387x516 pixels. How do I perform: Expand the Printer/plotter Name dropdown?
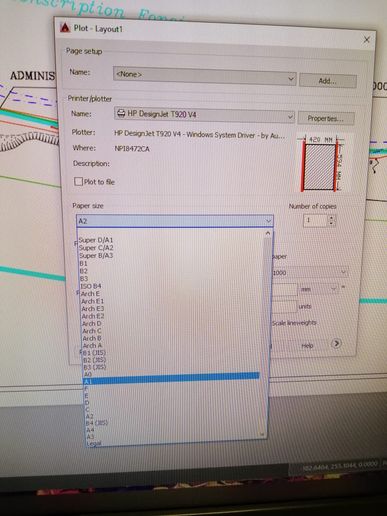pyautogui.click(x=204, y=115)
